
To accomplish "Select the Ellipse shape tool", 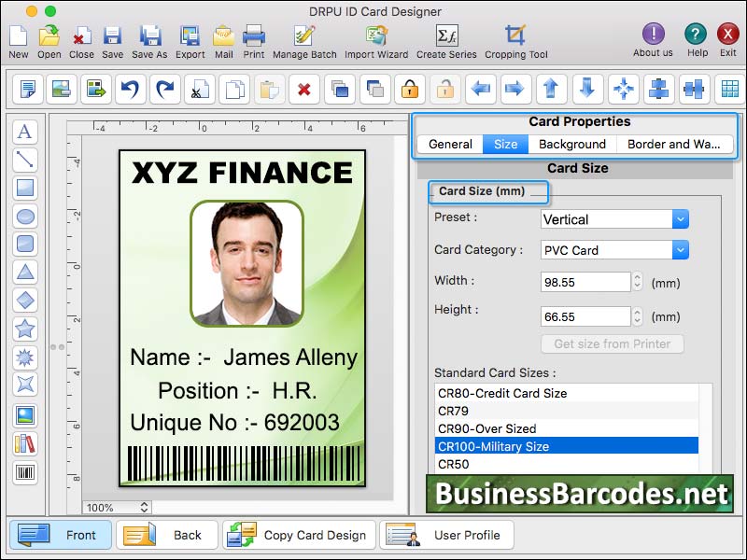I will pos(25,216).
